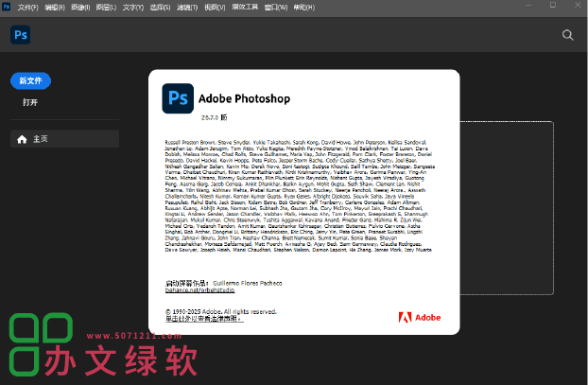
Task: Select the 主页 home sidebar item
Action: 65,139
